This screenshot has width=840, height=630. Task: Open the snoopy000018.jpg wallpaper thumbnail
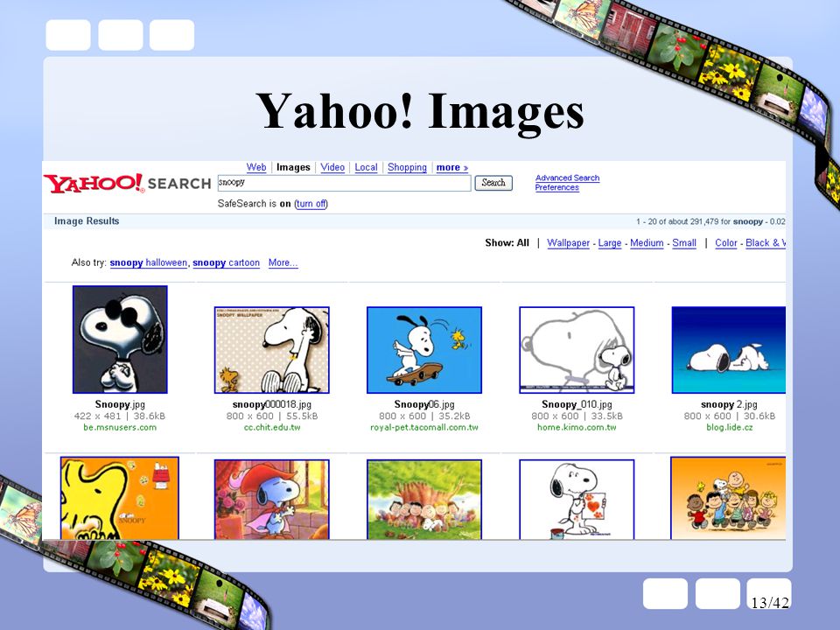tap(271, 350)
